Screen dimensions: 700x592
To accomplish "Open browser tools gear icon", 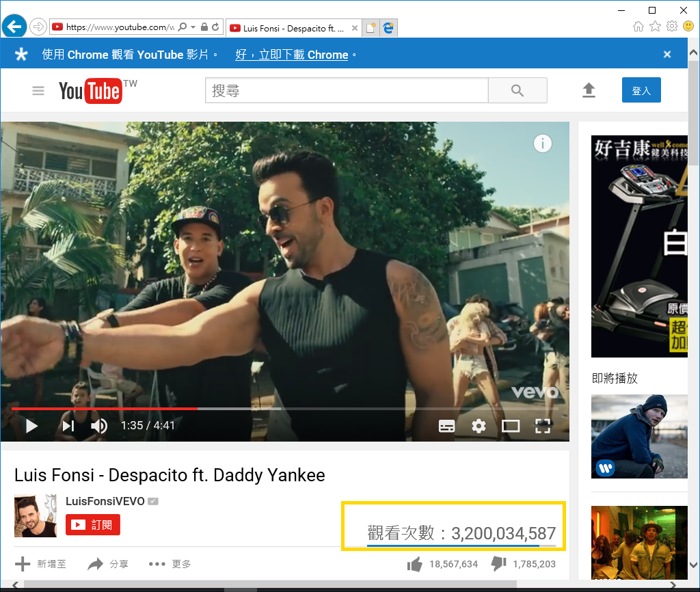I will point(672,27).
